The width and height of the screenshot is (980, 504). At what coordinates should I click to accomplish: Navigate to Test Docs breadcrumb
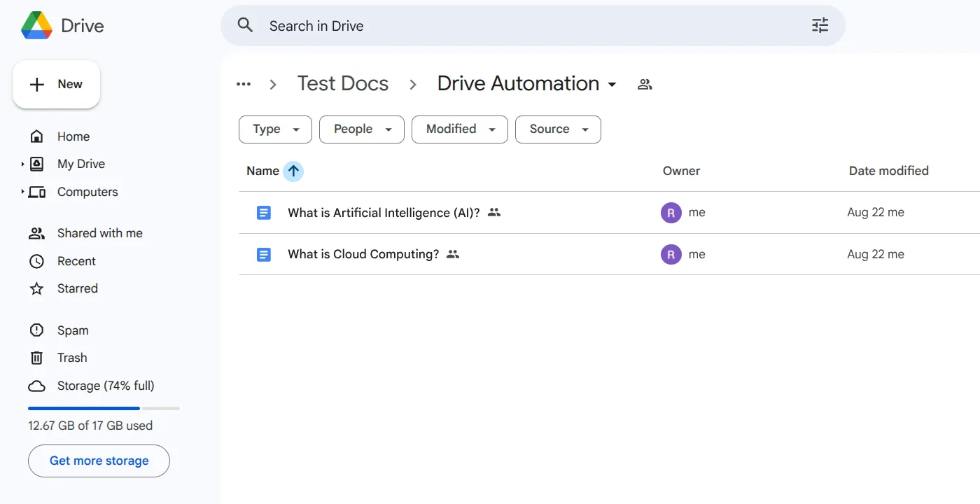coord(343,83)
